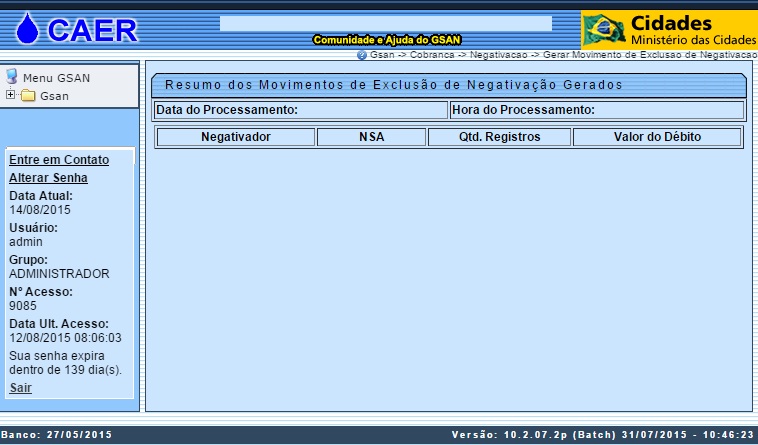Screen dimensions: 758x445
Task: Click the Entre em Contato link
Action: tap(58, 160)
